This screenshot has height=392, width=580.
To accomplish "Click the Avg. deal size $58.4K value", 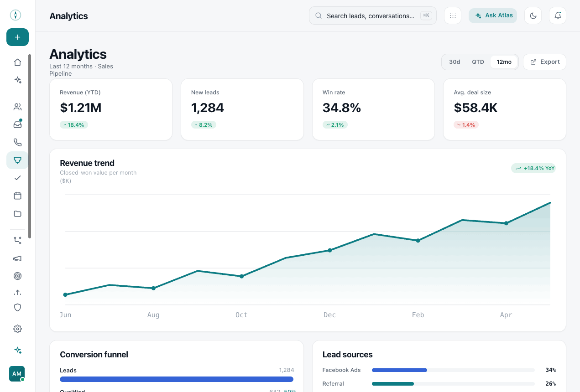I will coord(475,108).
